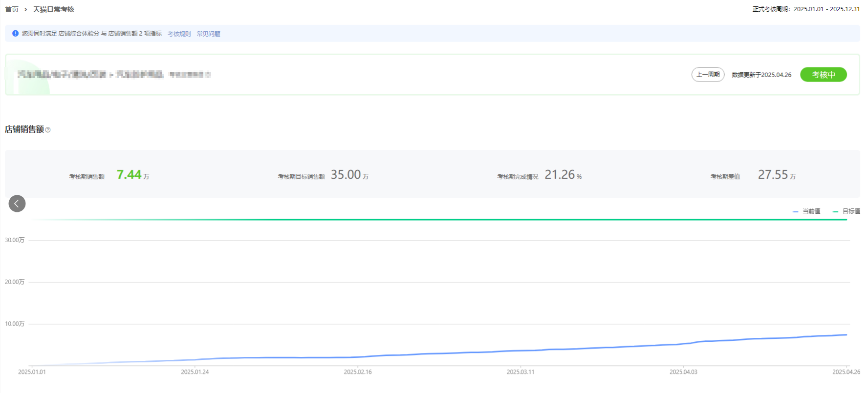Open the 考核规则 link

point(179,34)
